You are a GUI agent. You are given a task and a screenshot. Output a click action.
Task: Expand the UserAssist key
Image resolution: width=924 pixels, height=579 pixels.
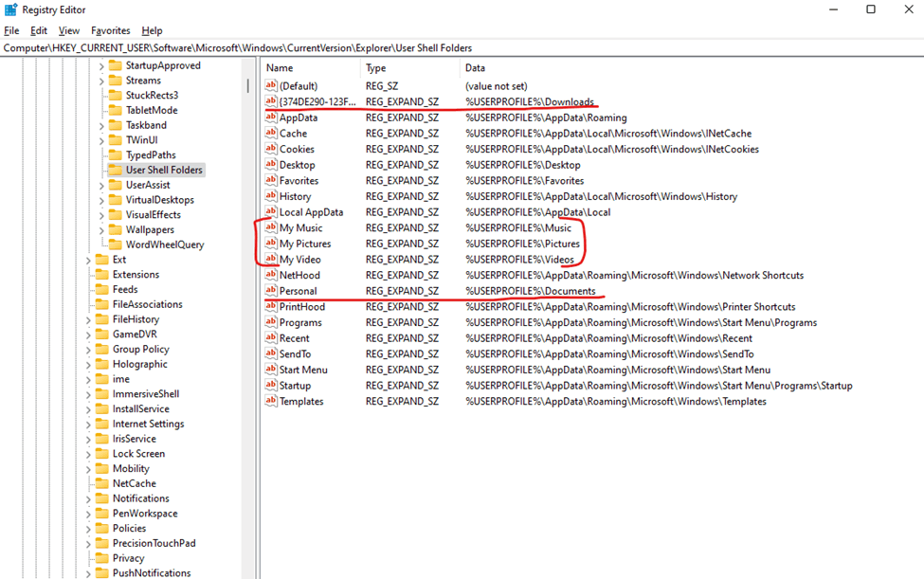point(101,186)
